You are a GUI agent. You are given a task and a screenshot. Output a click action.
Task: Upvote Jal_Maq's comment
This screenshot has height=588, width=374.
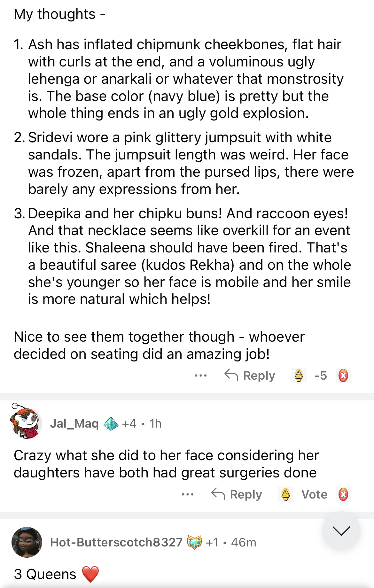click(285, 494)
